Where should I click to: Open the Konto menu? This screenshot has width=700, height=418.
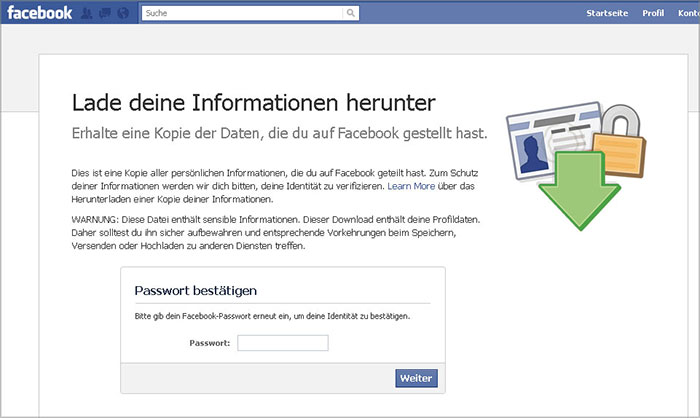coord(689,13)
